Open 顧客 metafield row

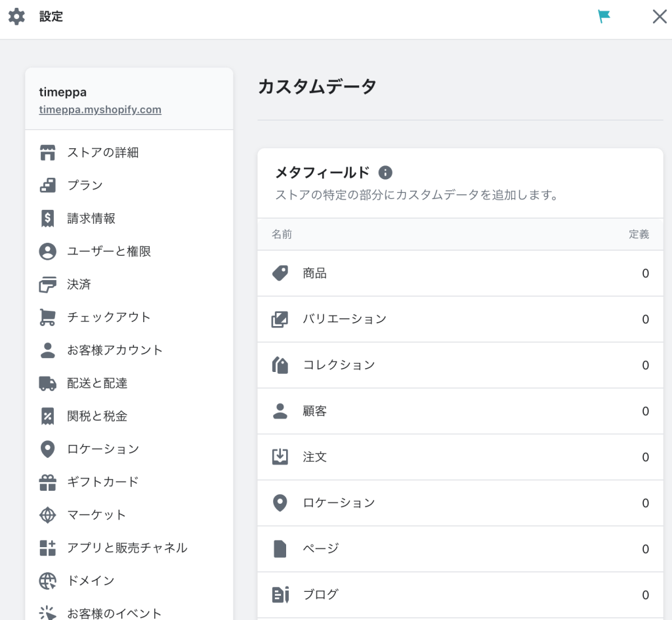(x=460, y=411)
